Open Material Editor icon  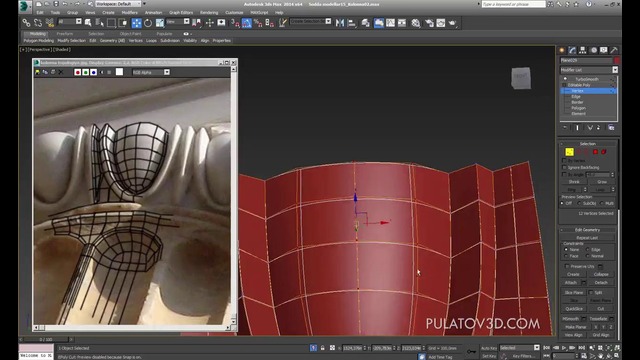tap(416, 23)
